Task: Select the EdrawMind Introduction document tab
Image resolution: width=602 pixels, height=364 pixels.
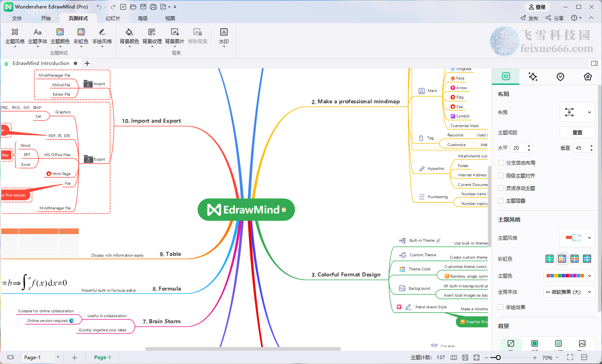Action: pyautogui.click(x=41, y=63)
